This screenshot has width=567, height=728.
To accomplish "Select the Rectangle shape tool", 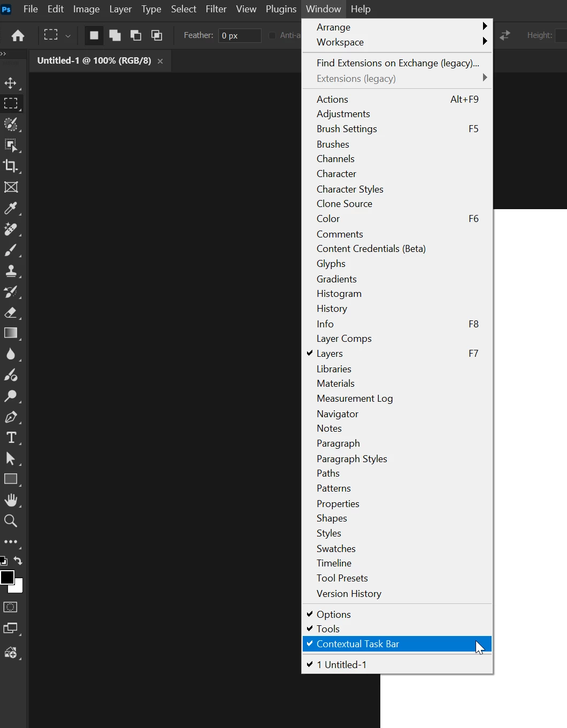I will point(11,479).
